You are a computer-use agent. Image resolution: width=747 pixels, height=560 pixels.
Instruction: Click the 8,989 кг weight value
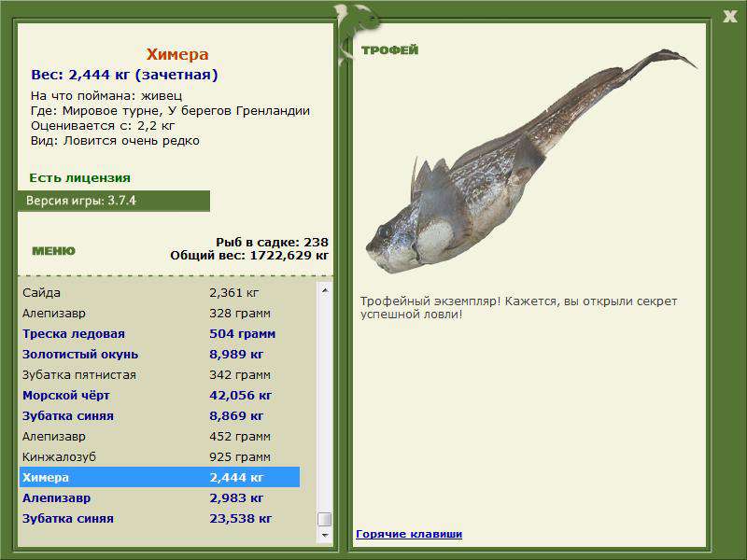point(236,355)
